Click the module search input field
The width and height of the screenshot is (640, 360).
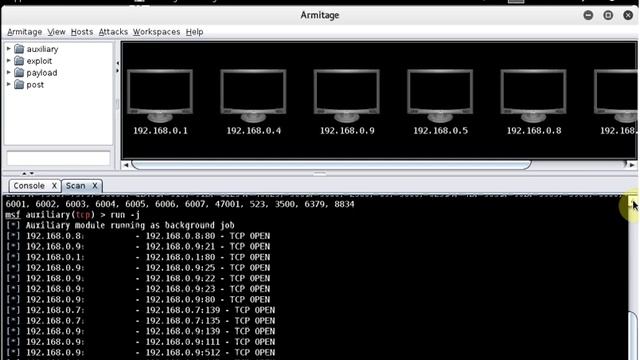click(x=58, y=158)
